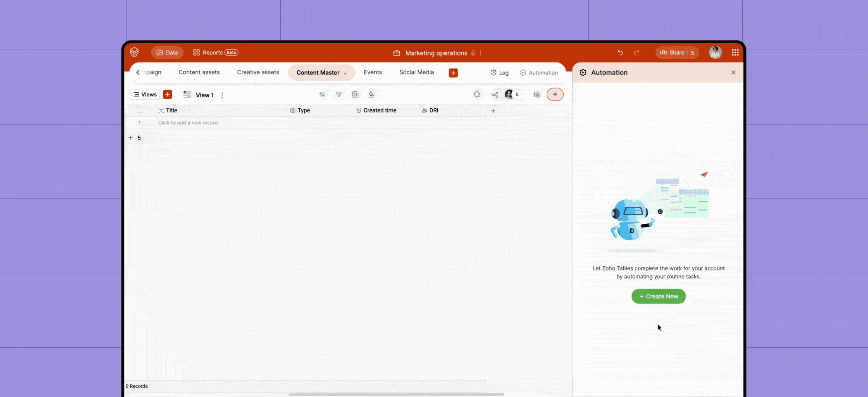Open View 1 options via three-dot menu
The width and height of the screenshot is (868, 397).
click(x=222, y=95)
